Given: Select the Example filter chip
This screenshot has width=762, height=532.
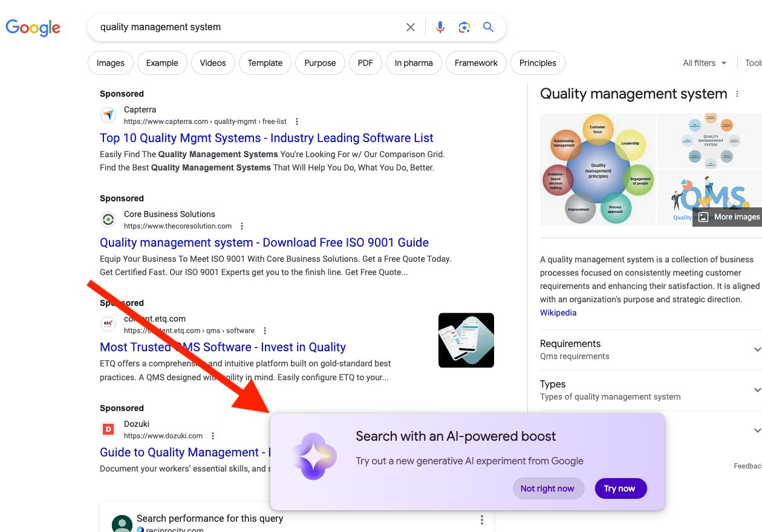Looking at the screenshot, I should (162, 63).
